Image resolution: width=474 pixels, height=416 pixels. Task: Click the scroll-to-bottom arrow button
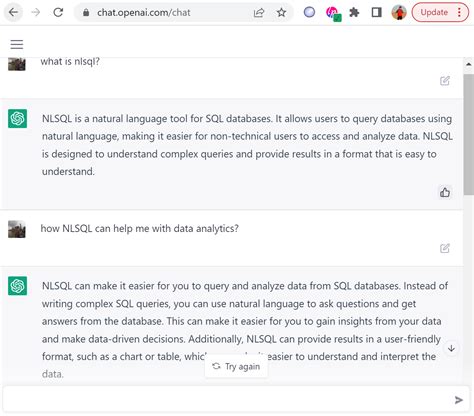click(451, 348)
